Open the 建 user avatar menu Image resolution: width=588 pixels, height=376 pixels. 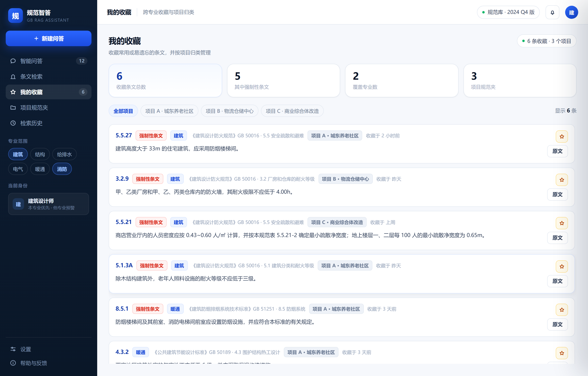coord(571,12)
